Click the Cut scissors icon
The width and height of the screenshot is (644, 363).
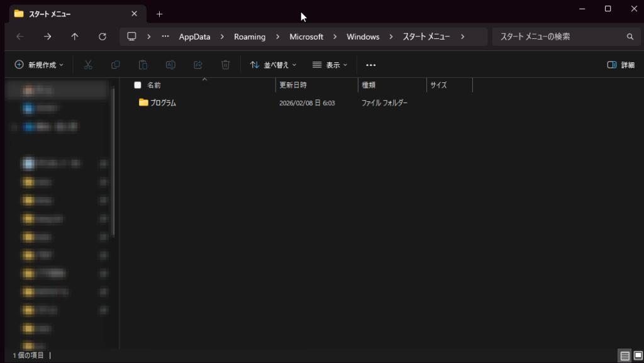(88, 65)
